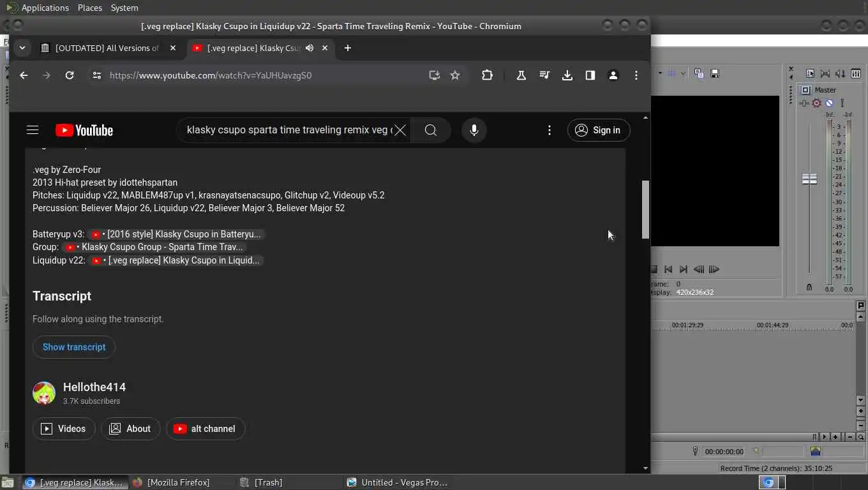868x490 pixels.
Task: Open YouTube settings three-dot menu
Action: [550, 130]
